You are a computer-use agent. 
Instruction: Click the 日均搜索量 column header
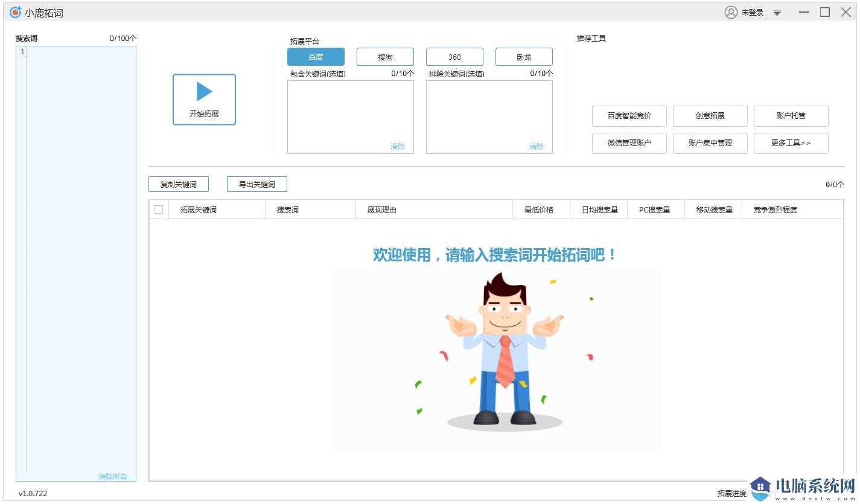pos(600,210)
